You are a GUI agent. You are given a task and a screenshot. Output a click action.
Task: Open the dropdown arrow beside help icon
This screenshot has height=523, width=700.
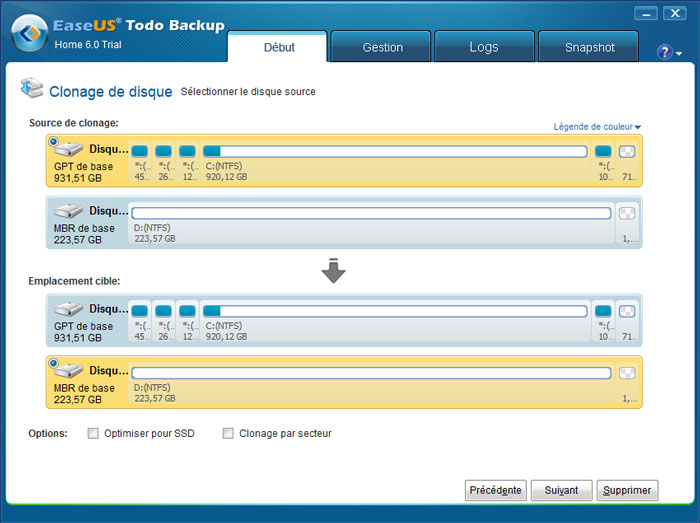(680, 53)
